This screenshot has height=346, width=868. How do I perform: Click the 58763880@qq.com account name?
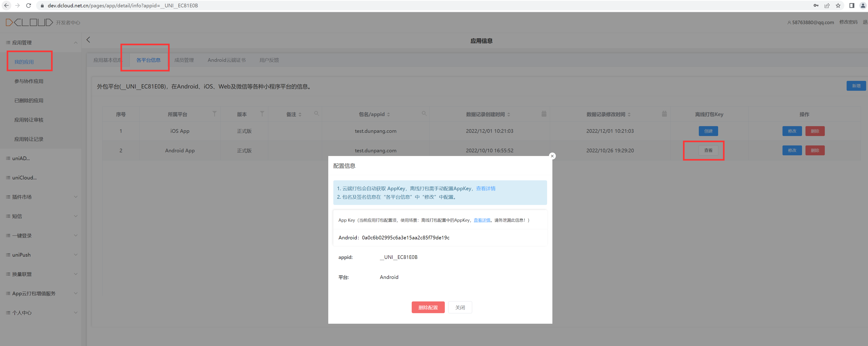(813, 22)
